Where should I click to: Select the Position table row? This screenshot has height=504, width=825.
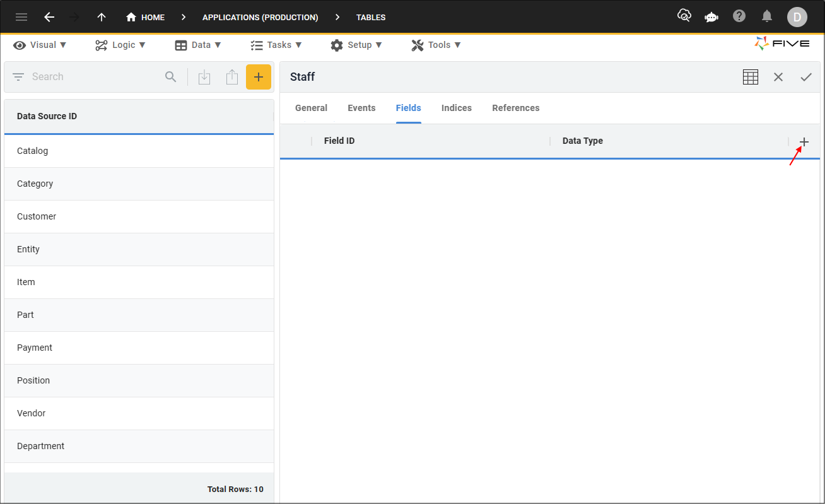pos(139,380)
